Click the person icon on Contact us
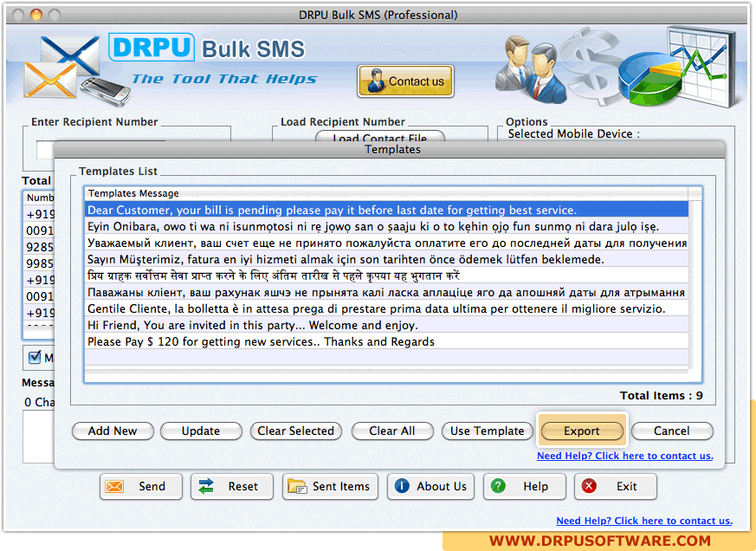Screen dimensions: 756x551 375,81
